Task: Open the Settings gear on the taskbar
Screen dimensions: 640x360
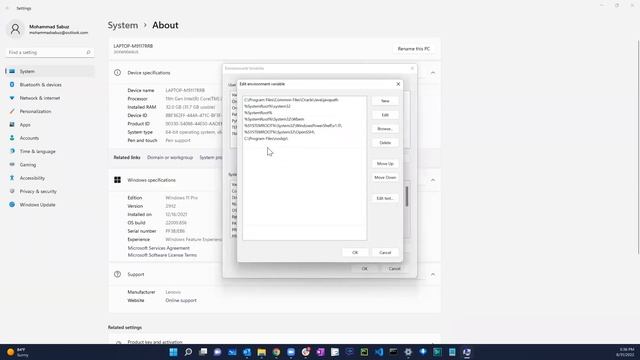Action: (408, 352)
